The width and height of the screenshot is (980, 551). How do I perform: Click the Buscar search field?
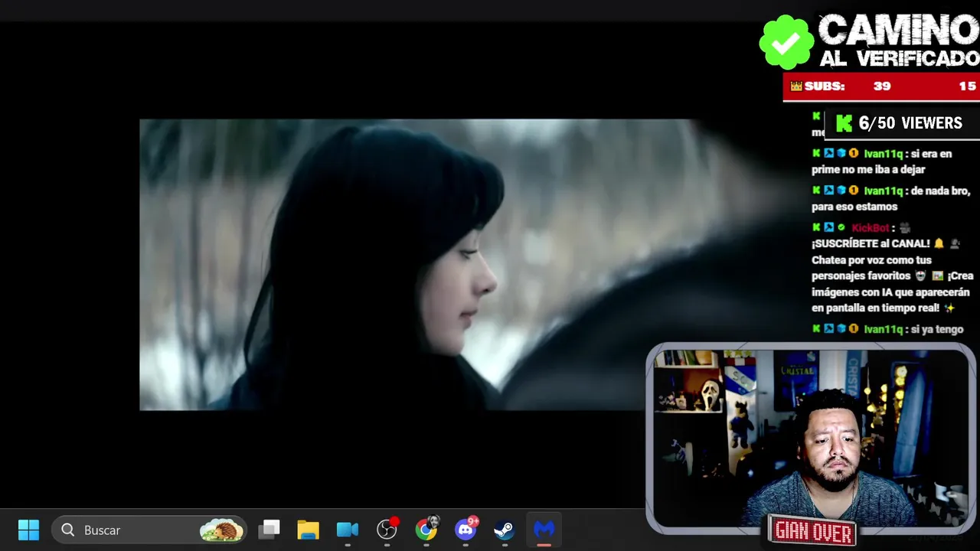[x=149, y=530]
